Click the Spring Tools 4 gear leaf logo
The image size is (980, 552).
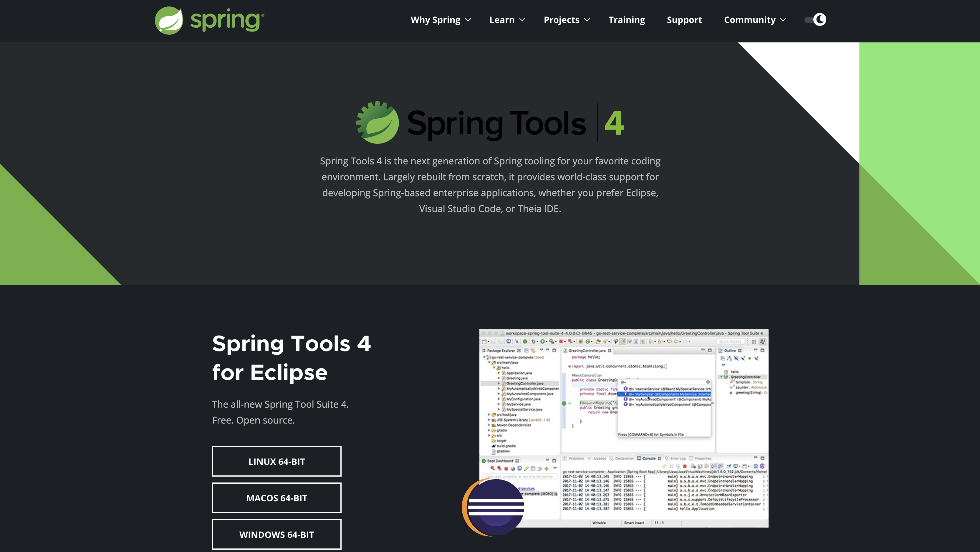coord(378,123)
